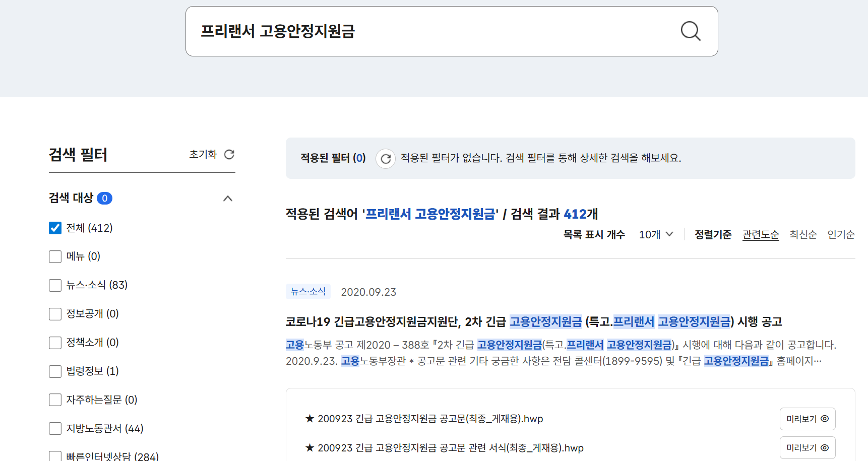The height and width of the screenshot is (461, 868).
Task: Uncheck the 전체 (412) checkbox
Action: pyautogui.click(x=55, y=228)
